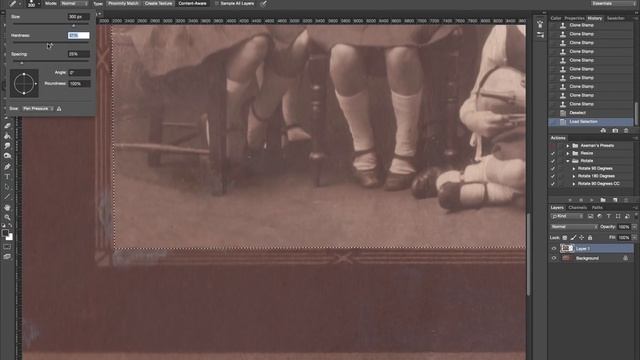
Task: Select the Line shape tool
Action: point(7,197)
